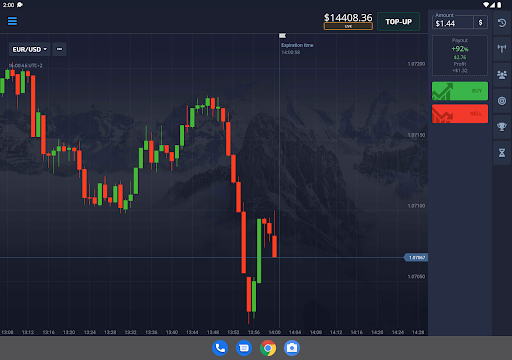Click the $14408.36 account balance

pos(348,17)
